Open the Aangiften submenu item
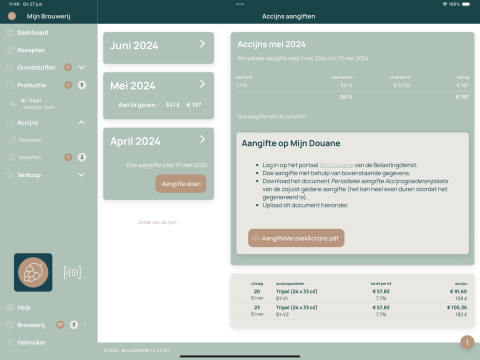 (30, 157)
